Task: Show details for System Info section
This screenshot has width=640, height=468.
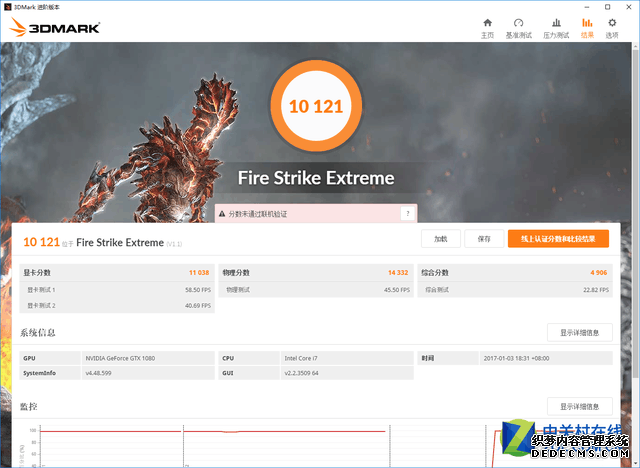Action: (580, 333)
